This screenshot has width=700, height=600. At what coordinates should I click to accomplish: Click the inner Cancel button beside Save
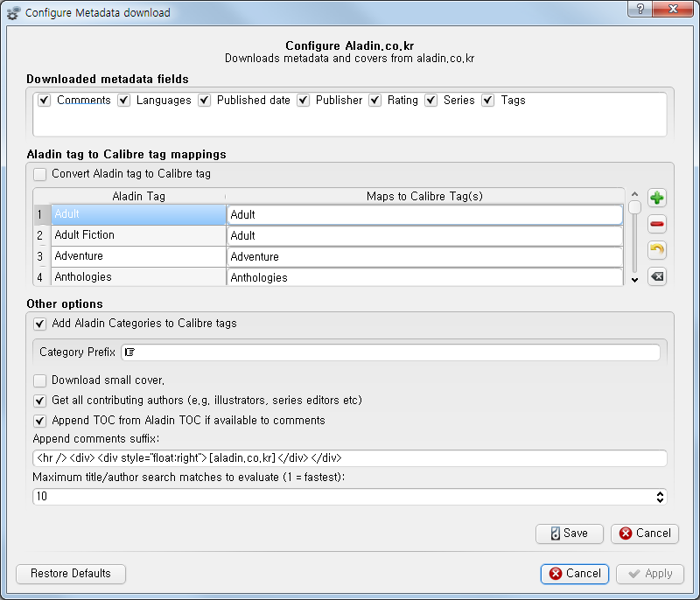tap(645, 534)
